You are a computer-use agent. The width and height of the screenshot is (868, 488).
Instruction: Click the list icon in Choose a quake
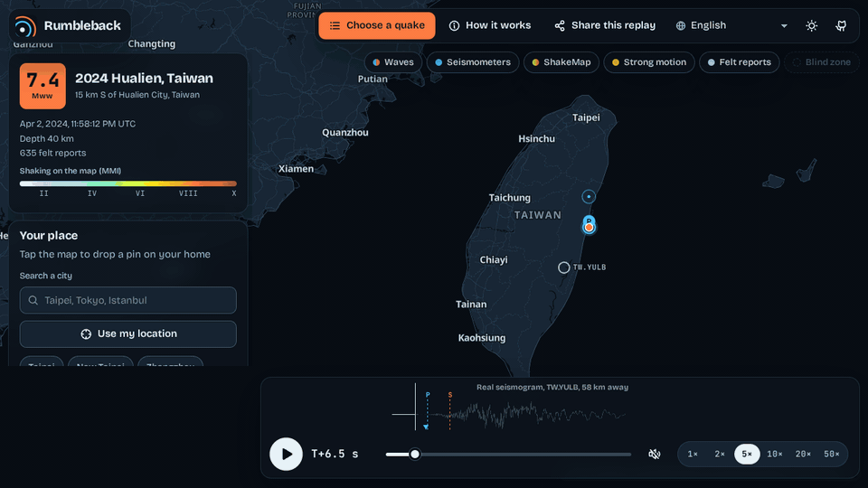pyautogui.click(x=335, y=26)
